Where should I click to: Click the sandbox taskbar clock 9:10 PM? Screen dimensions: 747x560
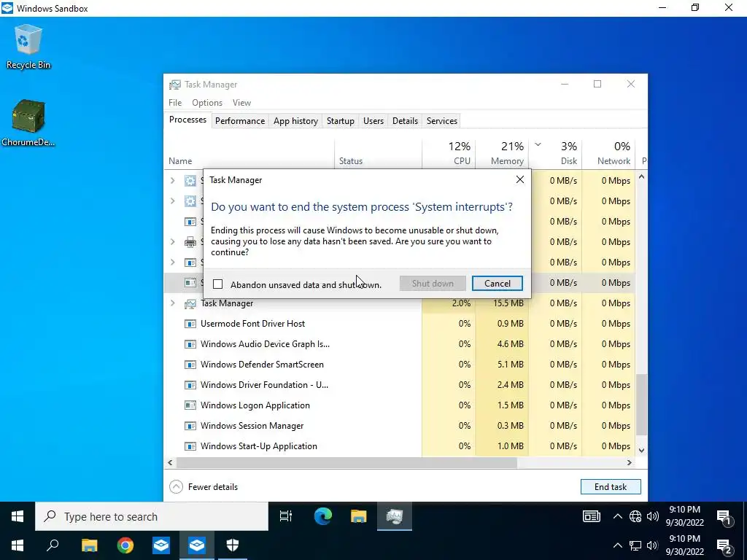click(684, 516)
